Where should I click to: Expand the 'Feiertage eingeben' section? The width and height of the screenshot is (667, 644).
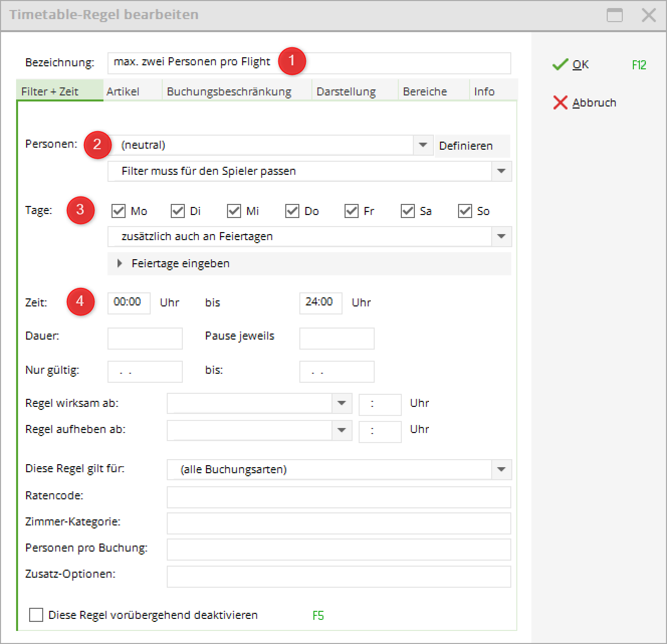click(x=120, y=264)
